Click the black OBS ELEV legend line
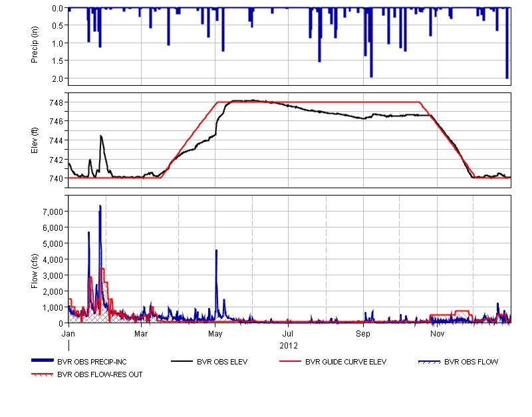The height and width of the screenshot is (417, 532). click(x=182, y=361)
